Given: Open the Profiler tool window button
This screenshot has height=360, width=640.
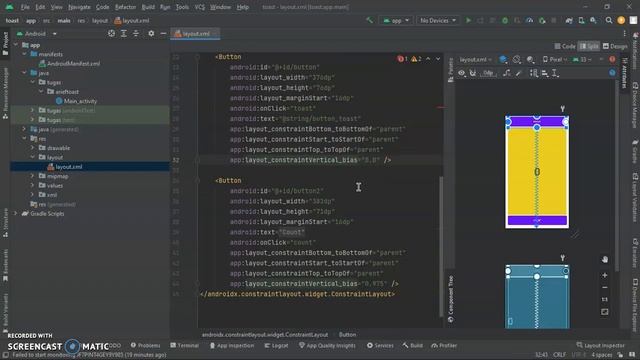Looking at the screenshot, I should [444, 345].
